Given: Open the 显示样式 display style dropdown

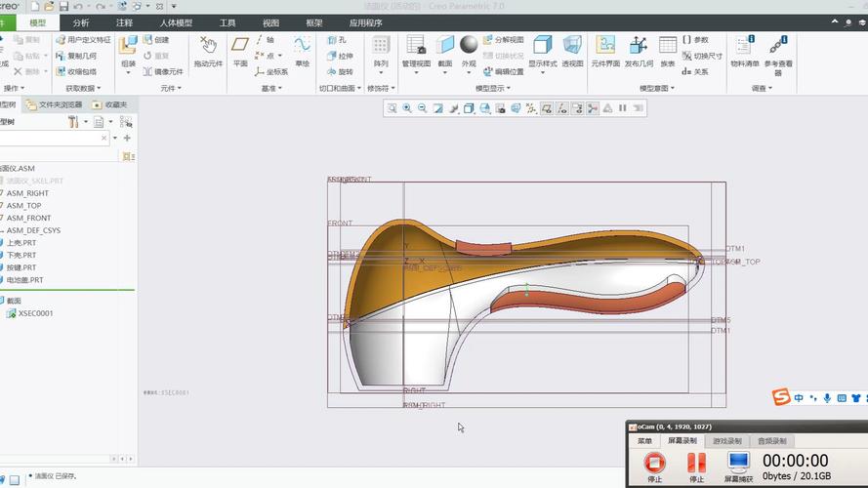Looking at the screenshot, I should [543, 71].
